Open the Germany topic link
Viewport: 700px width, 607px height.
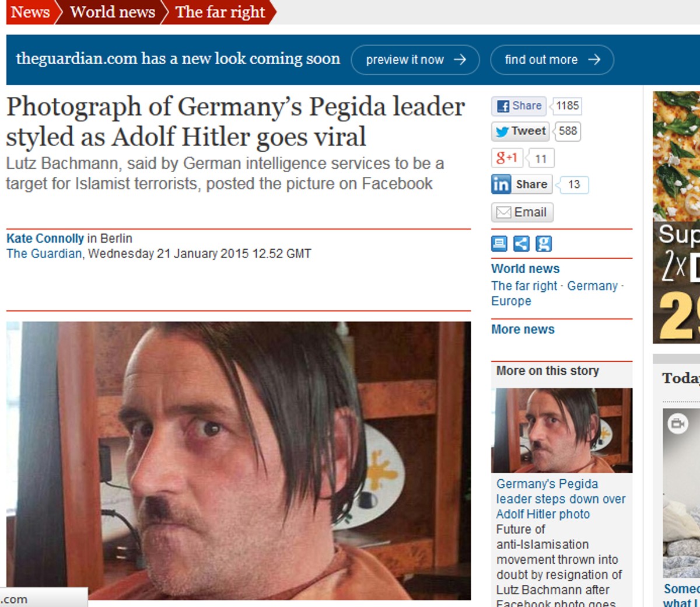592,286
